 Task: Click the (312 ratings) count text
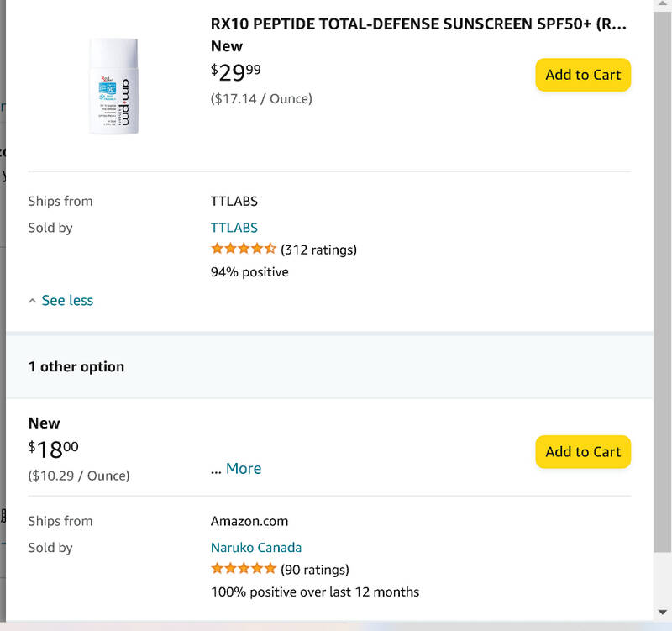click(x=318, y=250)
